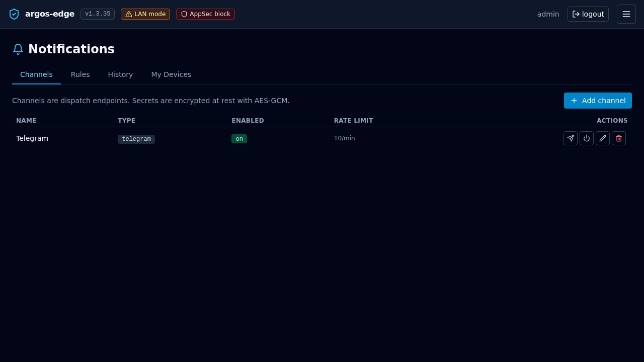Click the ACTIONS column header

(x=612, y=121)
